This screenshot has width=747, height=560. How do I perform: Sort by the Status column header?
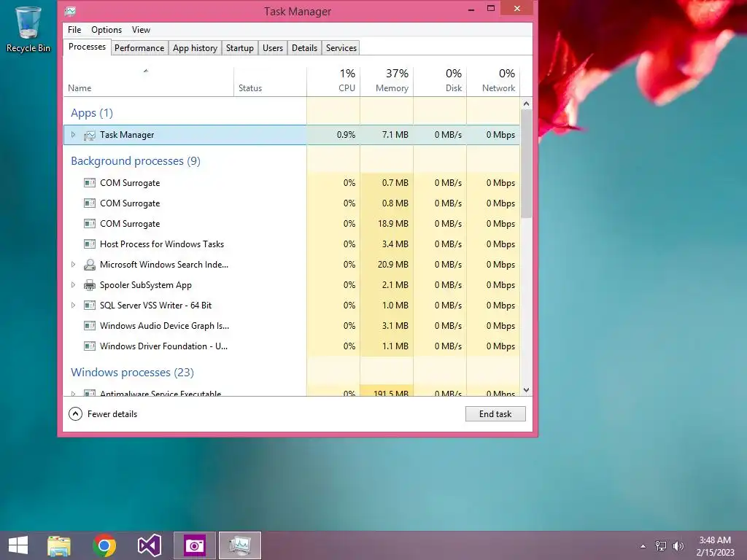click(x=270, y=82)
